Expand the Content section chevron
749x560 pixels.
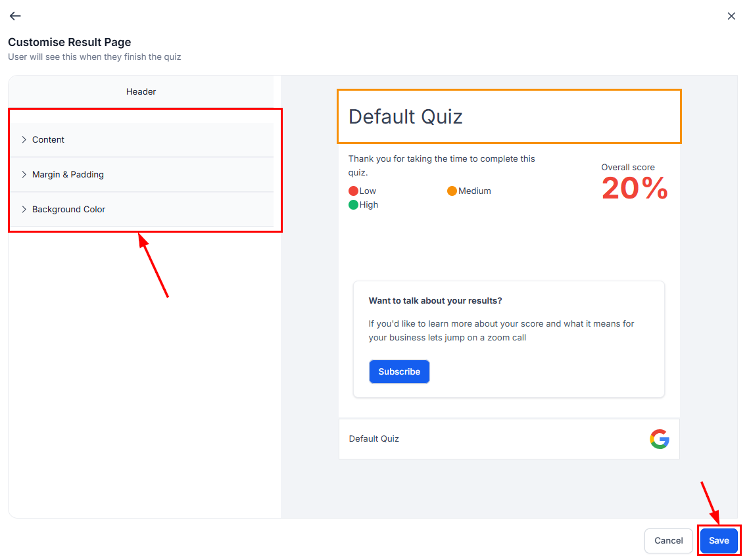coord(24,139)
